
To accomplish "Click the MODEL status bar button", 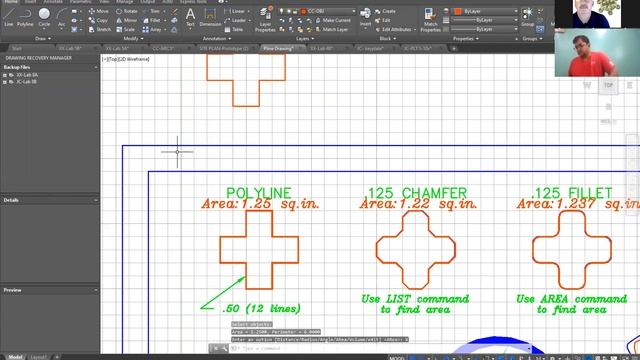I will pyautogui.click(x=397, y=358).
